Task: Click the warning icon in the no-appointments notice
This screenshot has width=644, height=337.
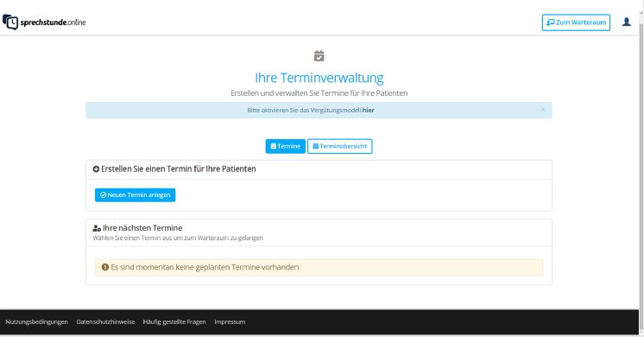Action: (x=105, y=267)
